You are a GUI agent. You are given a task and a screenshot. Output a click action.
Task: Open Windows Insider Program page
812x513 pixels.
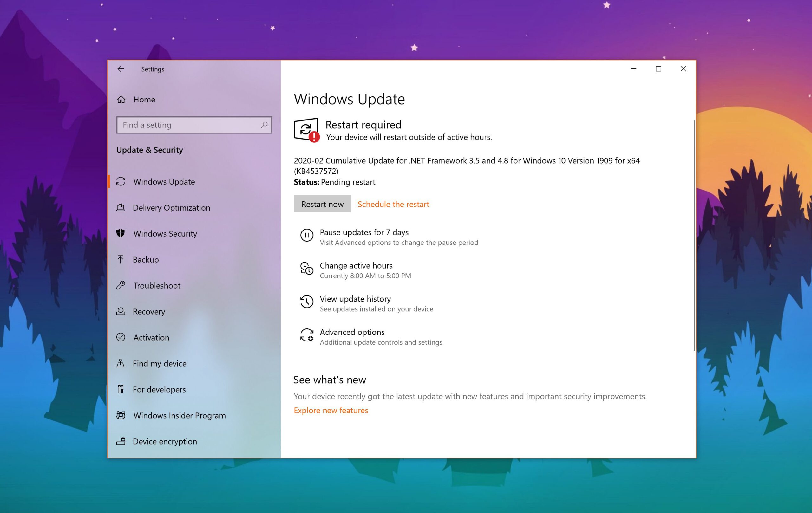pyautogui.click(x=194, y=415)
